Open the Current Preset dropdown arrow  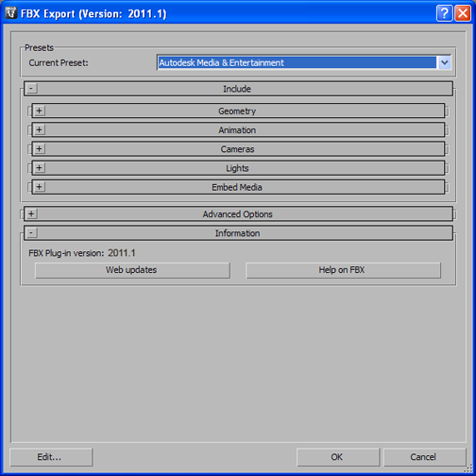point(444,62)
